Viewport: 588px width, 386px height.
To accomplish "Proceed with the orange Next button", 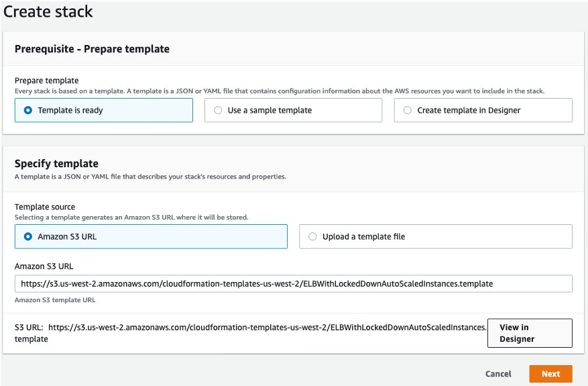I will [x=550, y=374].
